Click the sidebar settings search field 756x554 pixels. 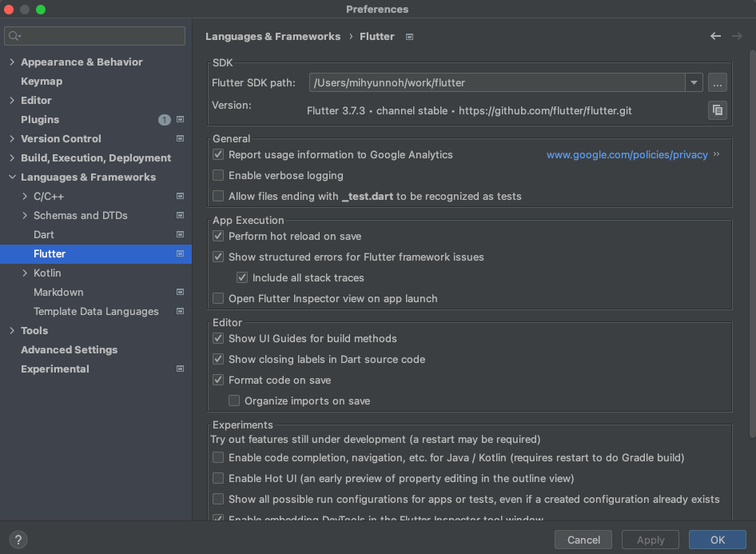pos(94,36)
